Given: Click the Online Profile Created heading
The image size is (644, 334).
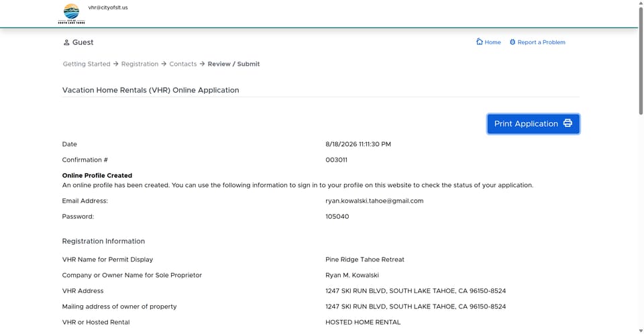Looking at the screenshot, I should [x=97, y=176].
